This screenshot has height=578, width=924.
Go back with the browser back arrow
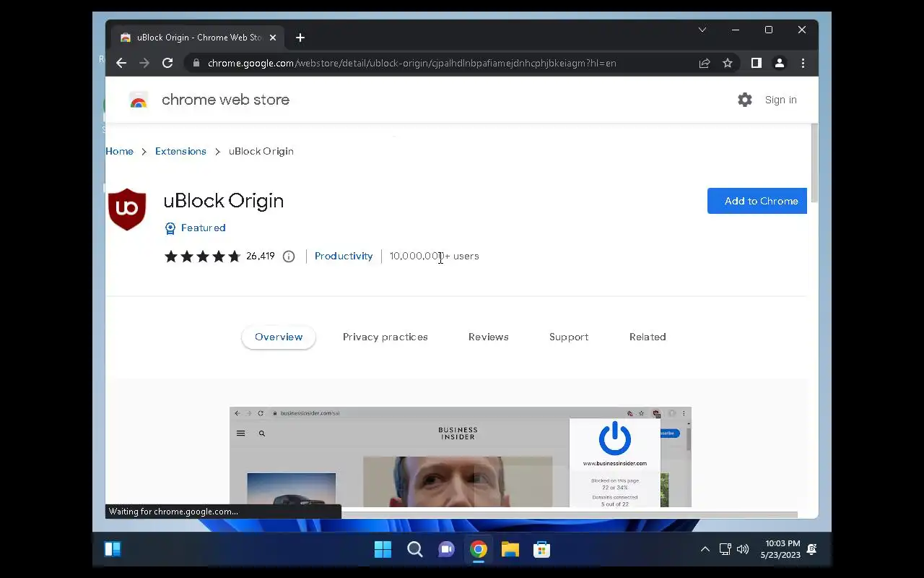tap(121, 63)
